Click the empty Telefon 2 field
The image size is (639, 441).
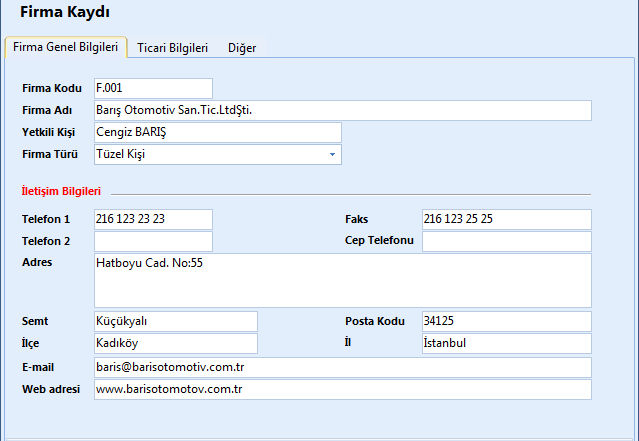click(x=153, y=241)
